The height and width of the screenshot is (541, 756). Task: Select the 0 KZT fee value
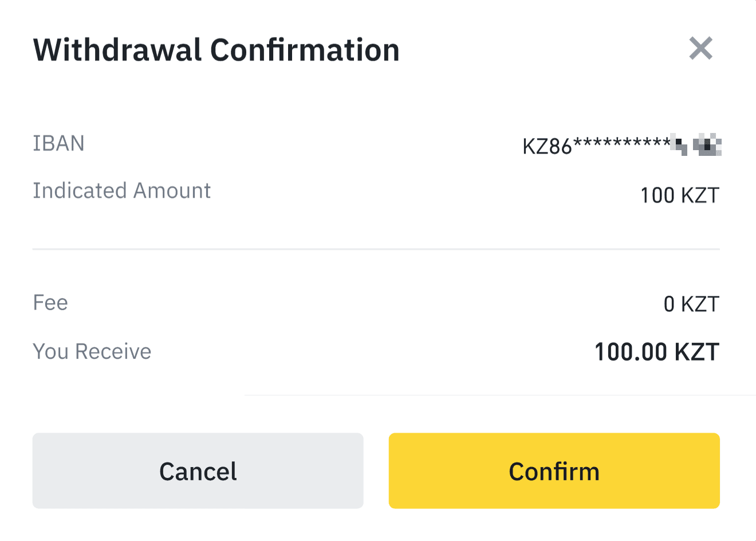pyautogui.click(x=691, y=304)
